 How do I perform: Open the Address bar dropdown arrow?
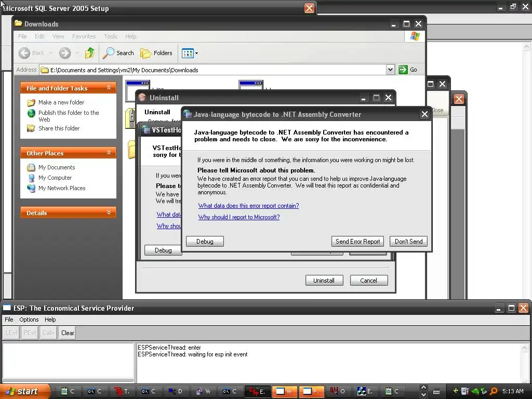coord(390,70)
